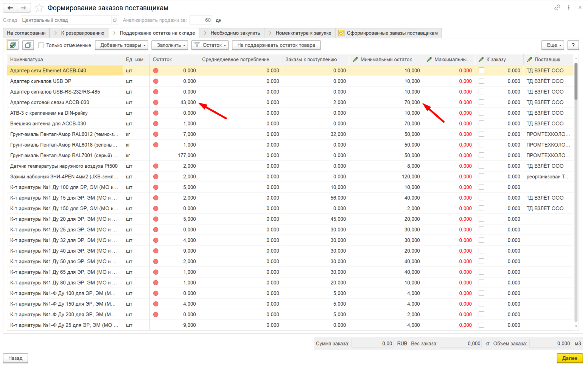Click the uncheck all rows icon

(x=28, y=45)
